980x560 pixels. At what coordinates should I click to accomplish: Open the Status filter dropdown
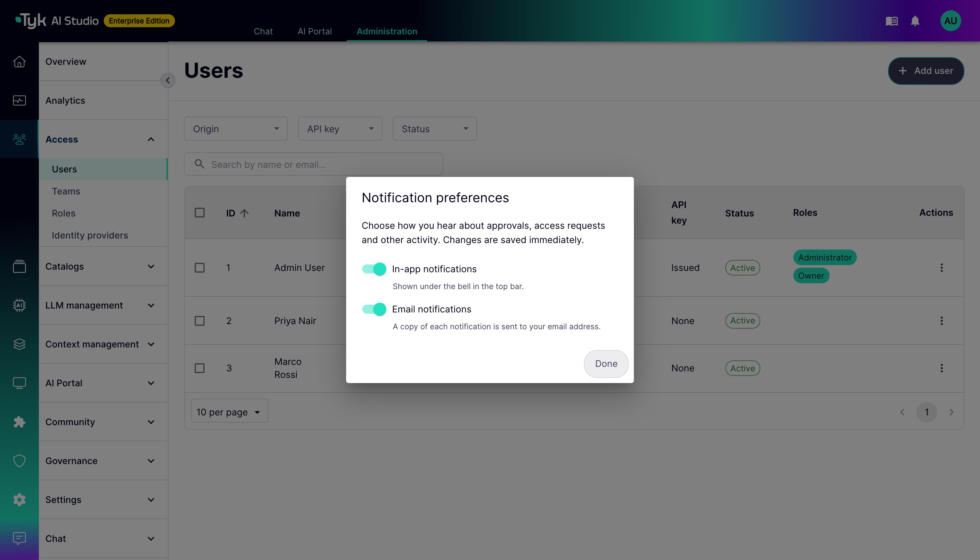coord(435,129)
